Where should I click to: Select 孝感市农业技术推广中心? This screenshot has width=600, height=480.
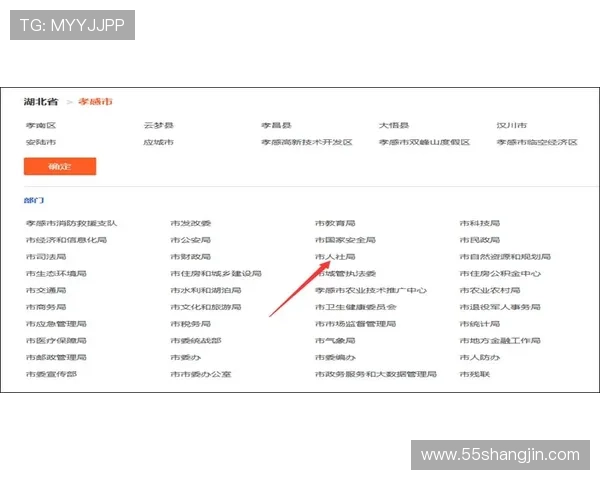[x=371, y=290]
